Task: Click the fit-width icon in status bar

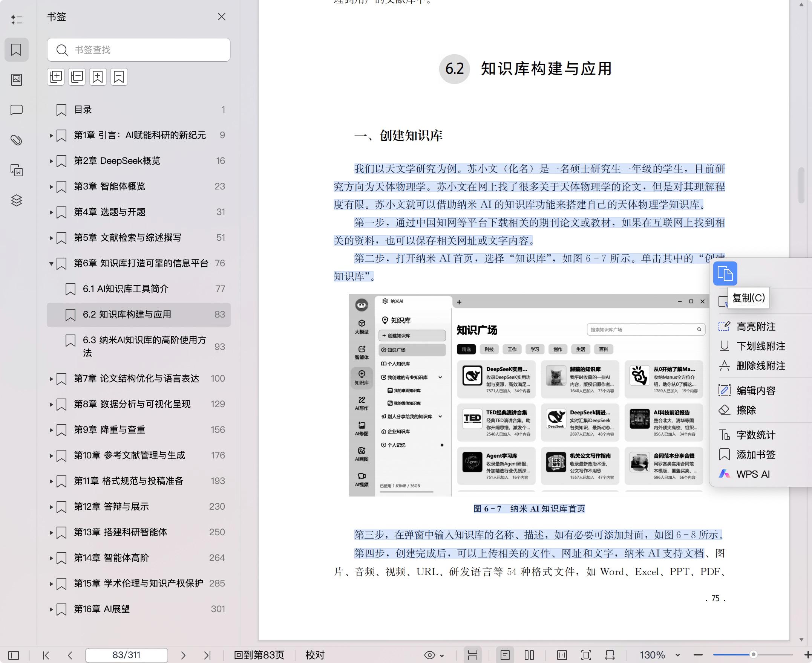Action: [610, 655]
